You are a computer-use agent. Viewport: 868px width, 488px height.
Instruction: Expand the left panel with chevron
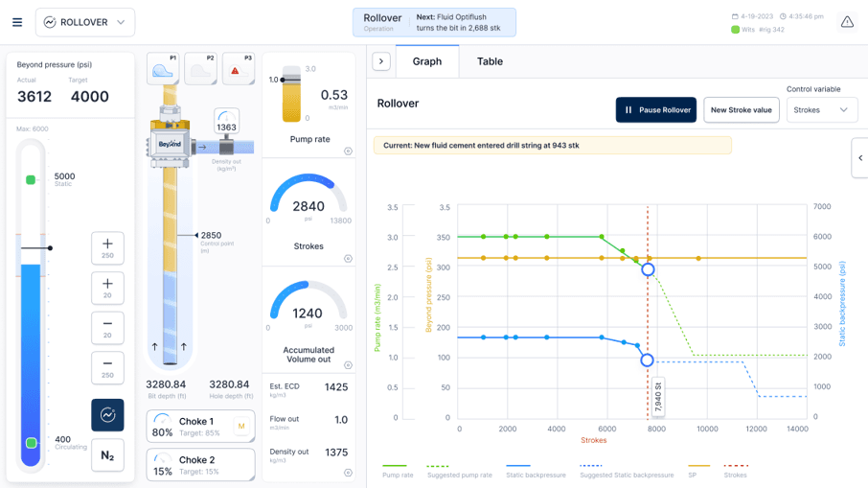click(381, 61)
